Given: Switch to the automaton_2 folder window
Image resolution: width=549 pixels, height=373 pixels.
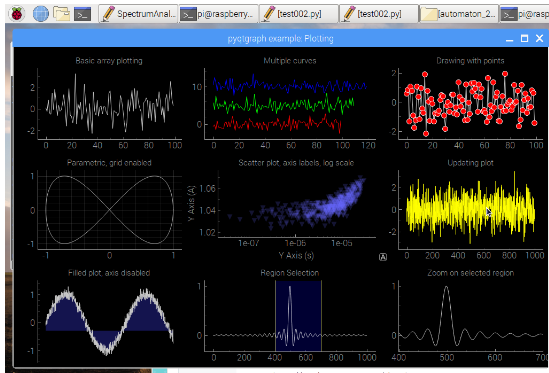Looking at the screenshot, I should coord(459,14).
